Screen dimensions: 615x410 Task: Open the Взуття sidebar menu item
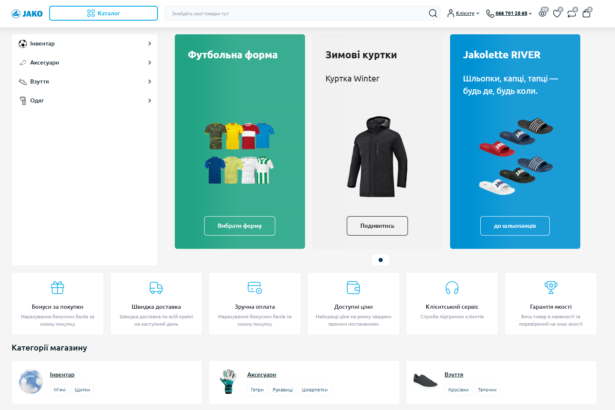[x=40, y=81]
